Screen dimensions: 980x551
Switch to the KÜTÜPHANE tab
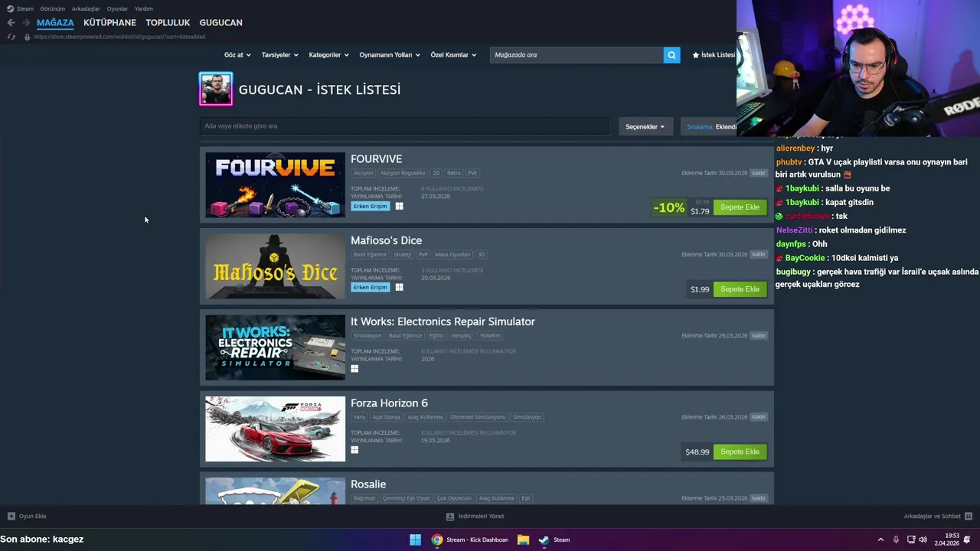tap(109, 23)
